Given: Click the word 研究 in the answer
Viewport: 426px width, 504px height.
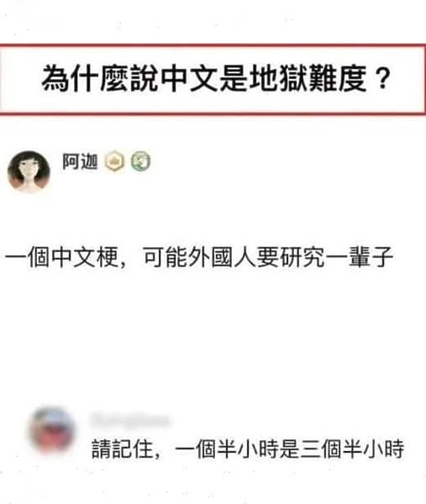Looking at the screenshot, I should [x=302, y=257].
